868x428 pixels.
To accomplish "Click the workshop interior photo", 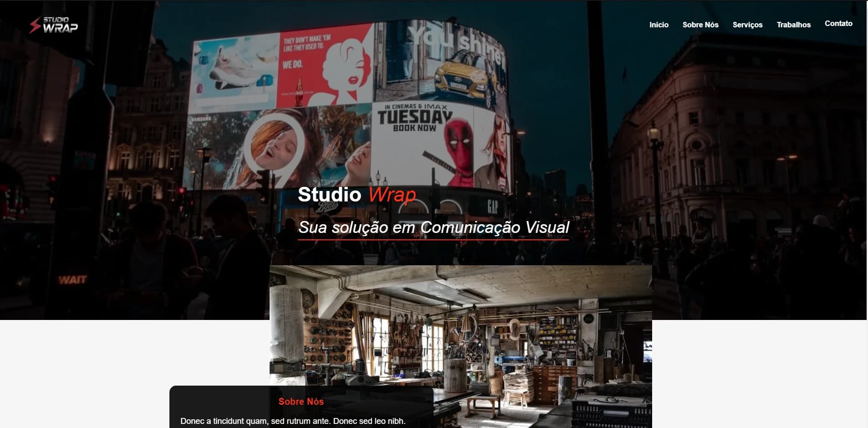I will tap(460, 346).
